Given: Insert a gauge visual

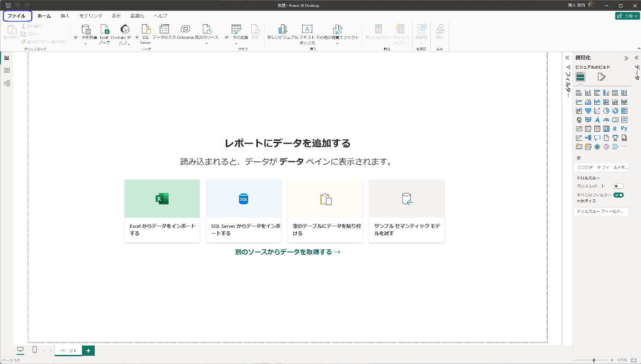Looking at the screenshot, I should coord(606,120).
